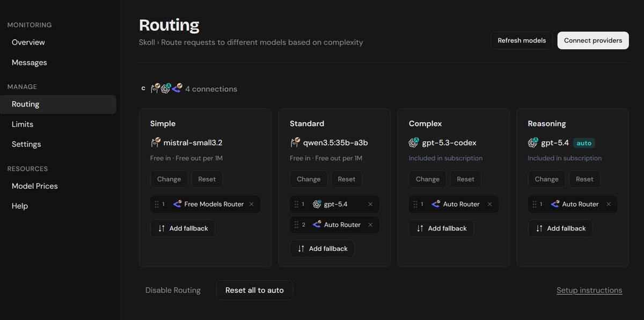Click the Connect providers button
644x320 pixels.
[593, 40]
